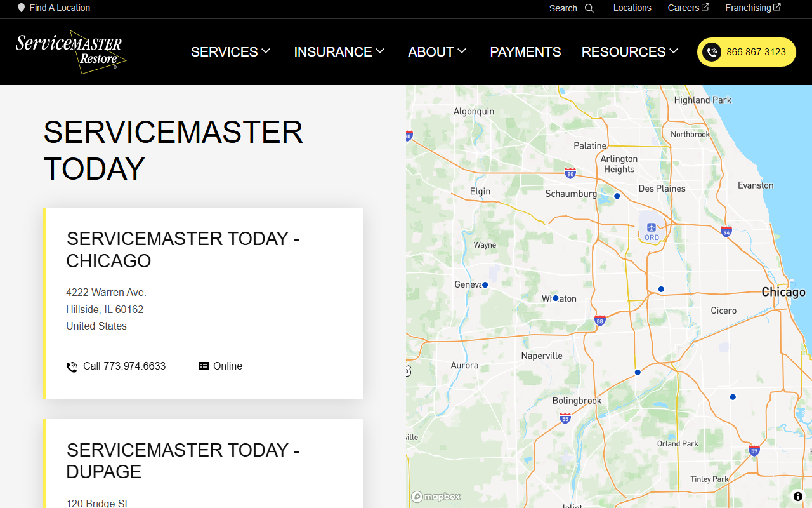Click the external-link icon next to Franchising
This screenshot has height=508, width=812.
point(776,7)
